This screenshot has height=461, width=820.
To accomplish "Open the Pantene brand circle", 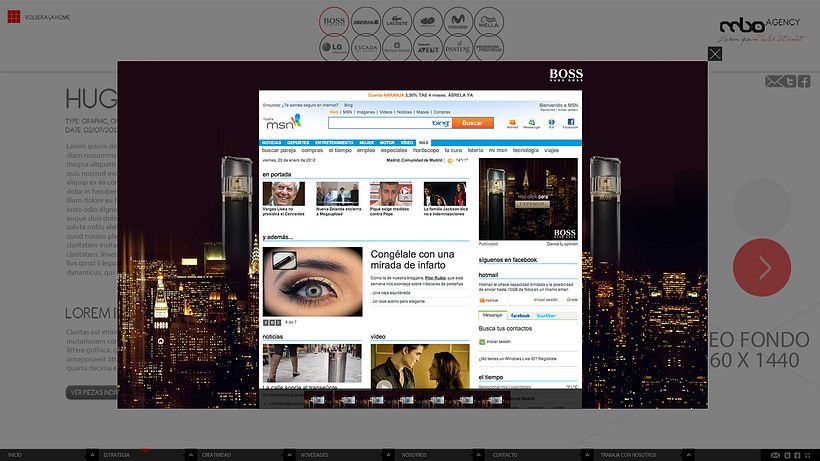I will (458, 48).
